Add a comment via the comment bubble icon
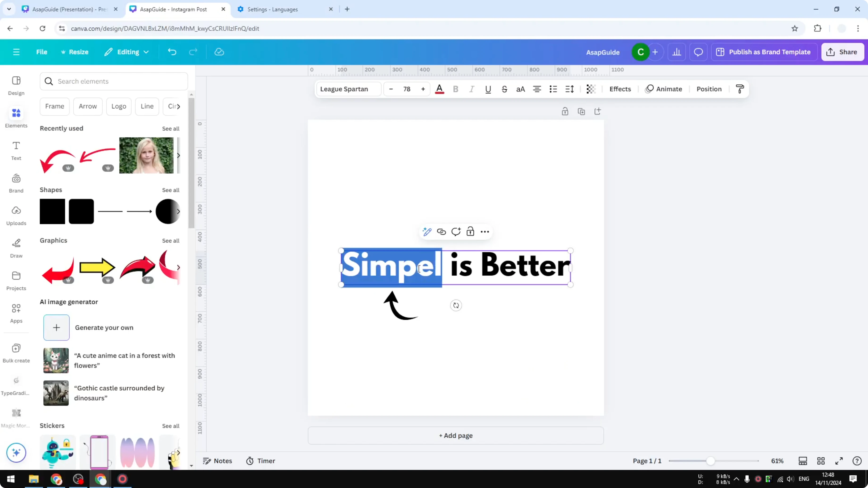The width and height of the screenshot is (868, 488). (x=456, y=232)
